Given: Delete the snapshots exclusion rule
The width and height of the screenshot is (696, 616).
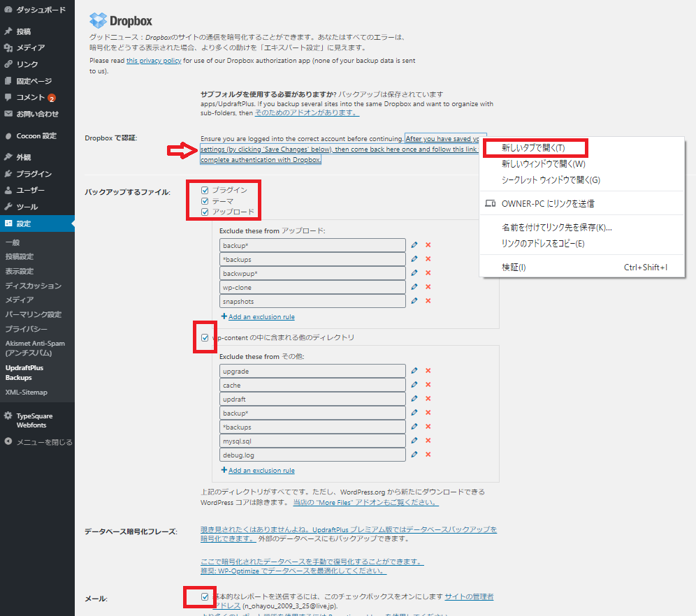Looking at the screenshot, I should click(428, 301).
